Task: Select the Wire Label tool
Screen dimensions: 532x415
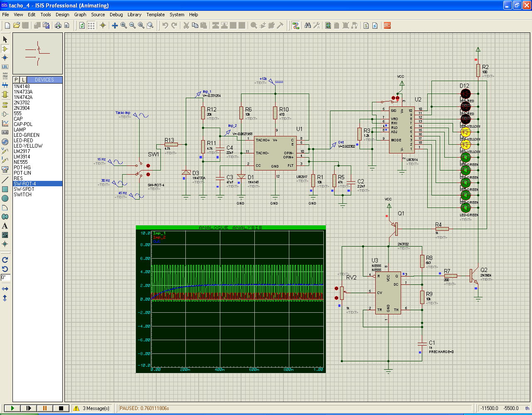Action: point(5,67)
